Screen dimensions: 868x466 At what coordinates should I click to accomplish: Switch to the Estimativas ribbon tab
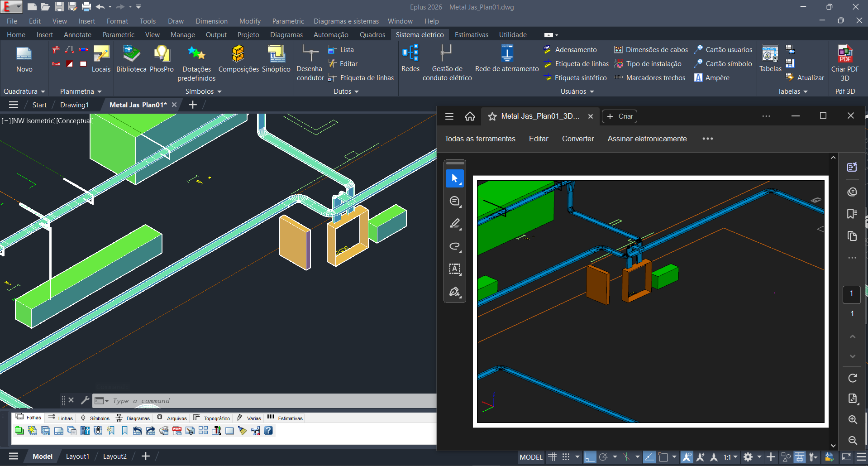[471, 35]
